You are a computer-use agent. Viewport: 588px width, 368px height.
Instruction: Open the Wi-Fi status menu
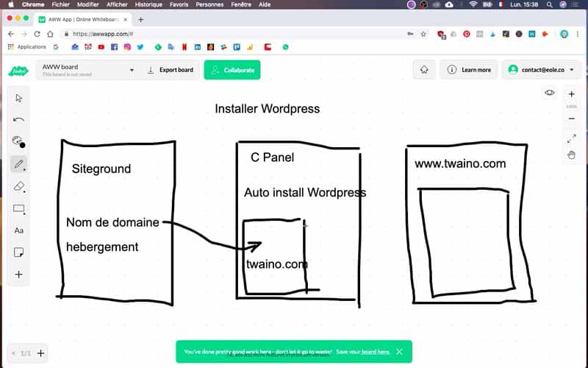tap(473, 4)
